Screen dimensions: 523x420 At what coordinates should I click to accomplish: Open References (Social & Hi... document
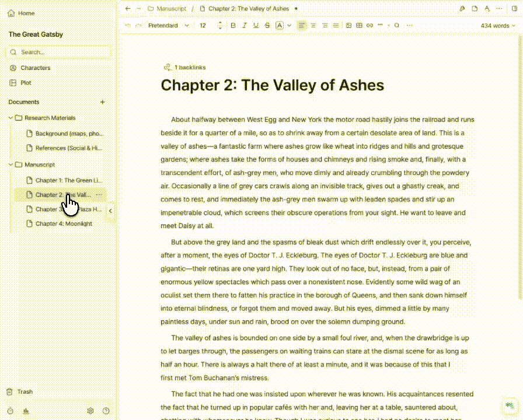65,148
